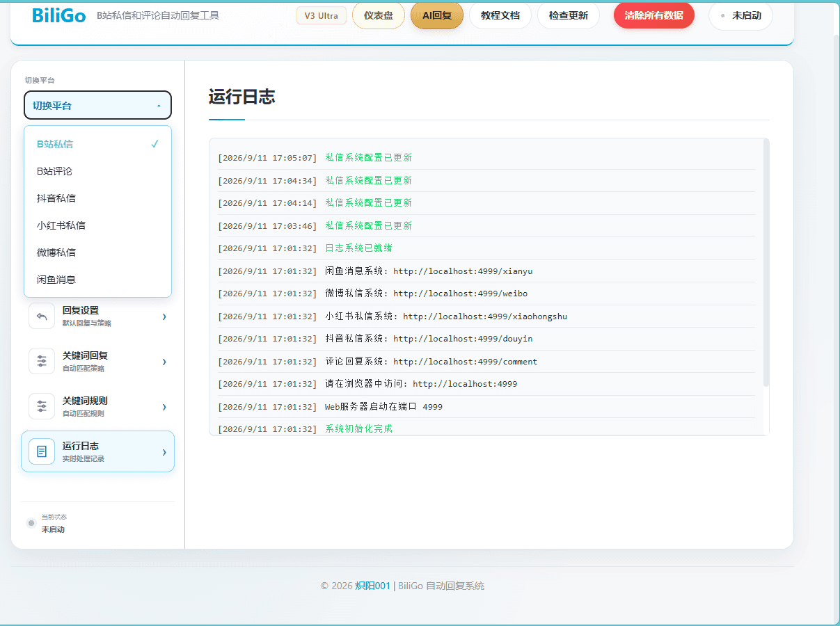Expand 回复设置 via its chevron
Viewport: 840px width, 626px height.
164,316
